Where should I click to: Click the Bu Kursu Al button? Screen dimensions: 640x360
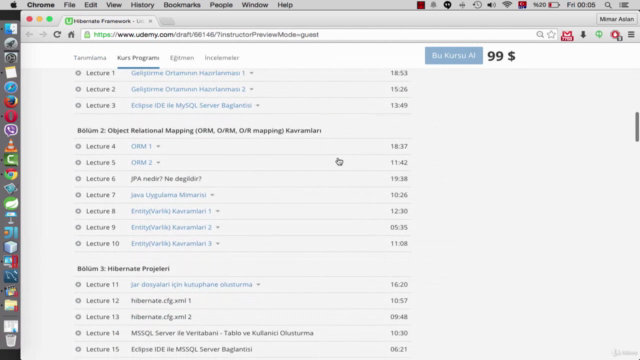point(453,56)
